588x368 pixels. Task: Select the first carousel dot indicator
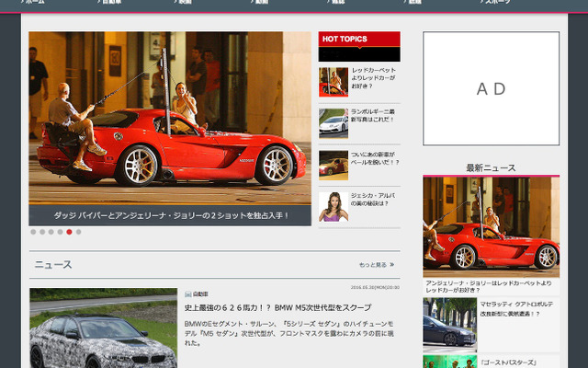[x=33, y=232]
